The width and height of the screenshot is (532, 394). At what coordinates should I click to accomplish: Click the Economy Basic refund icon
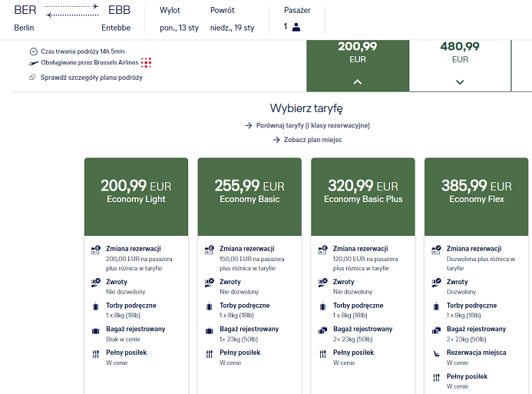pyautogui.click(x=210, y=283)
